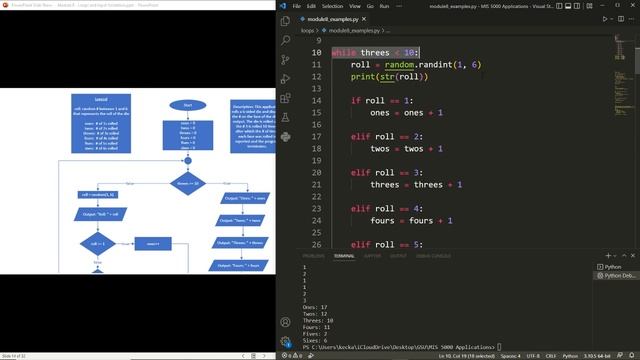
Task: Run the Python file with play button
Action: pos(605,19)
